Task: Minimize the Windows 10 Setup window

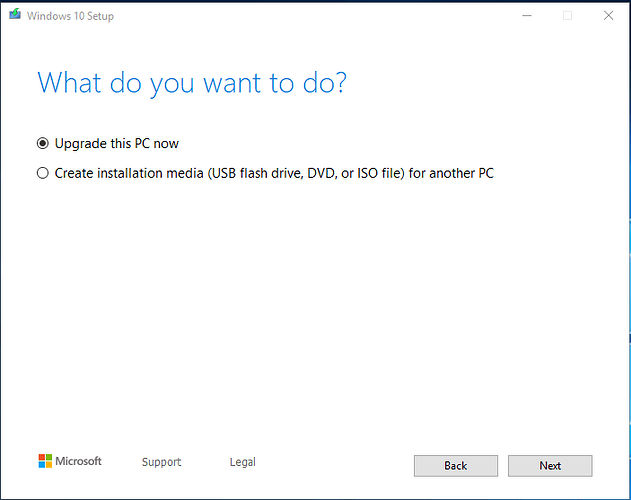Action: point(527,16)
